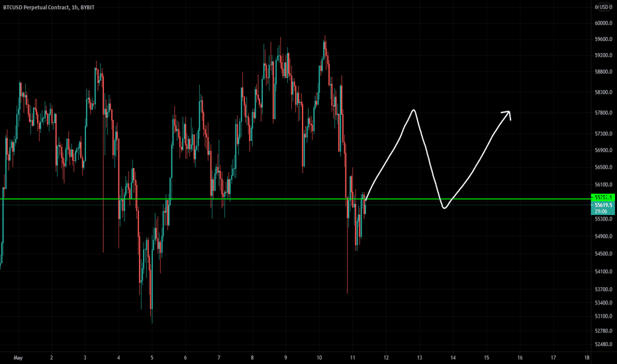617x364 pixels.
Task: Click date 4 on the time axis
Action: click(x=119, y=357)
